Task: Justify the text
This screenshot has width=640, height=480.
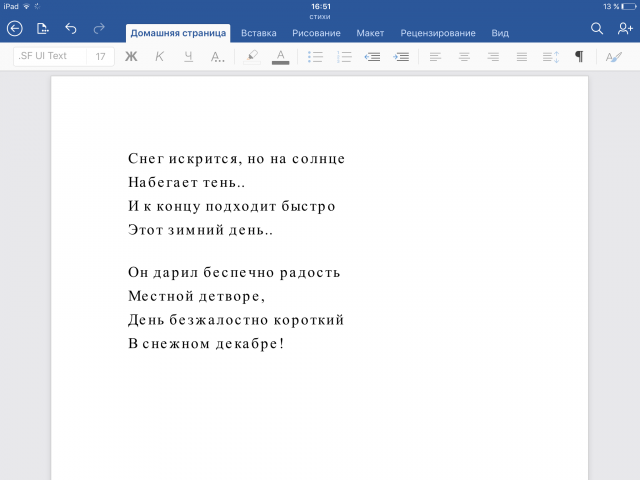Action: pos(522,56)
